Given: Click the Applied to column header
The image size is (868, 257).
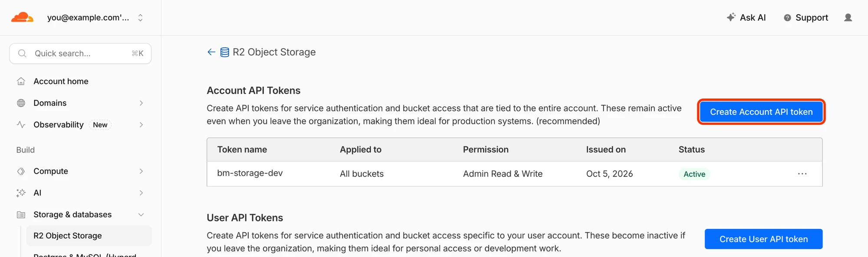Looking at the screenshot, I should 361,150.
